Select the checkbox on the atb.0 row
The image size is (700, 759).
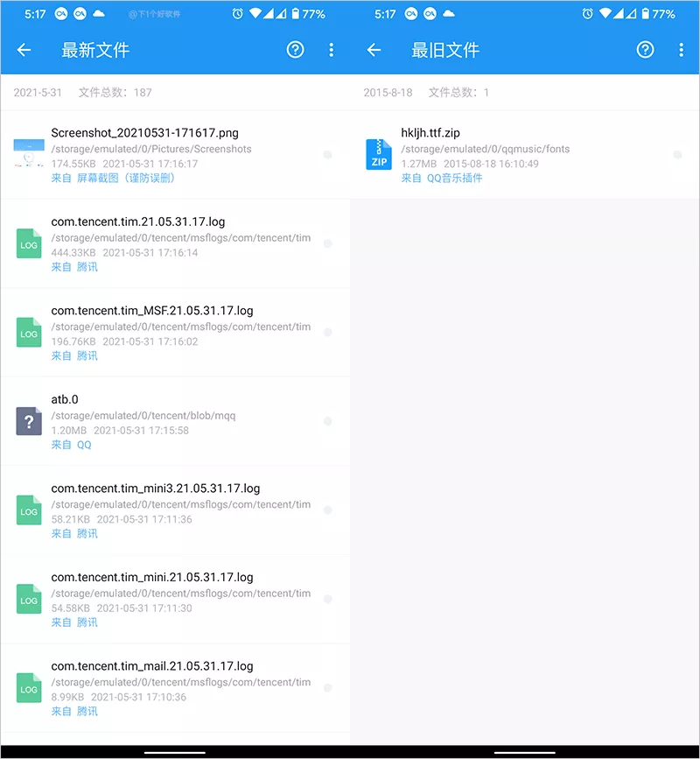pyautogui.click(x=328, y=421)
